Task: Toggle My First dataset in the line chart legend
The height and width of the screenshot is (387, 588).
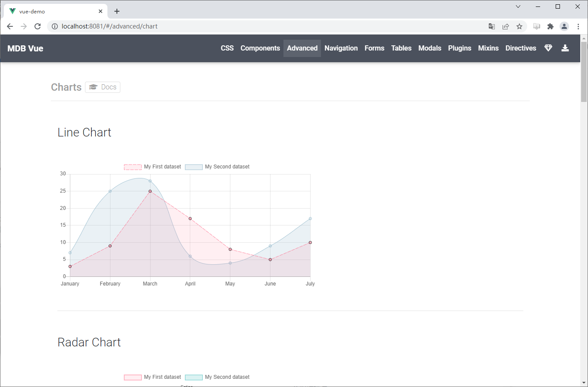Action: pos(152,167)
